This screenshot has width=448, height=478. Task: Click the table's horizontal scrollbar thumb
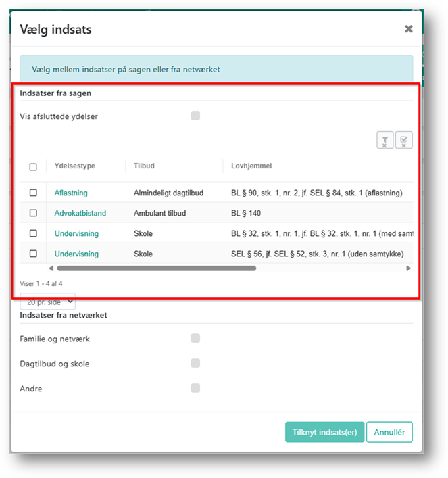coord(155,268)
